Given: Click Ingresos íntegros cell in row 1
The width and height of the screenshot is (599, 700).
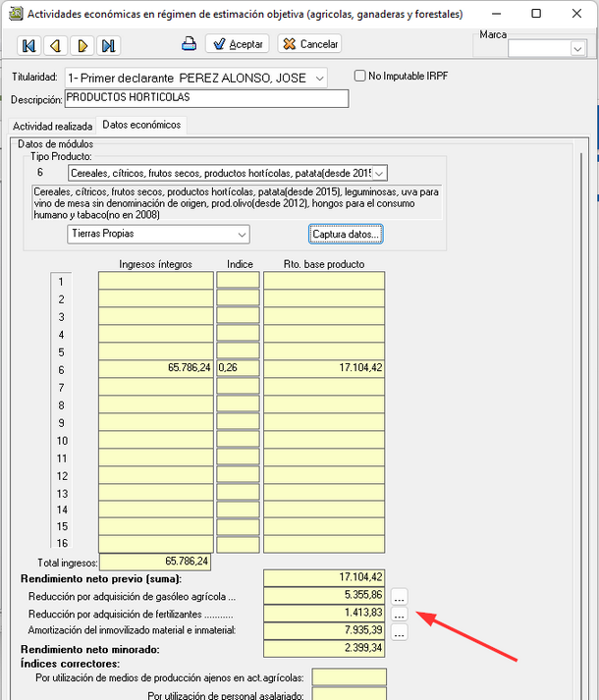Looking at the screenshot, I should (x=156, y=281).
